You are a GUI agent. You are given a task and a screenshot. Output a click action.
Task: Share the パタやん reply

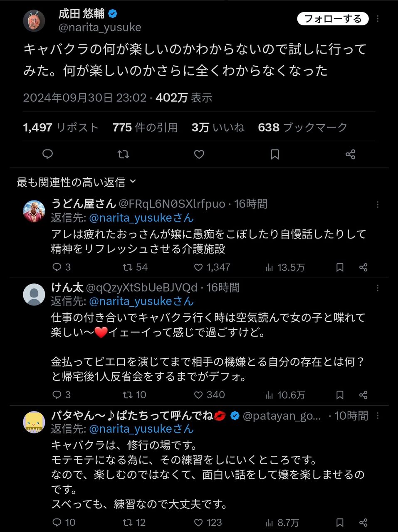point(363,522)
